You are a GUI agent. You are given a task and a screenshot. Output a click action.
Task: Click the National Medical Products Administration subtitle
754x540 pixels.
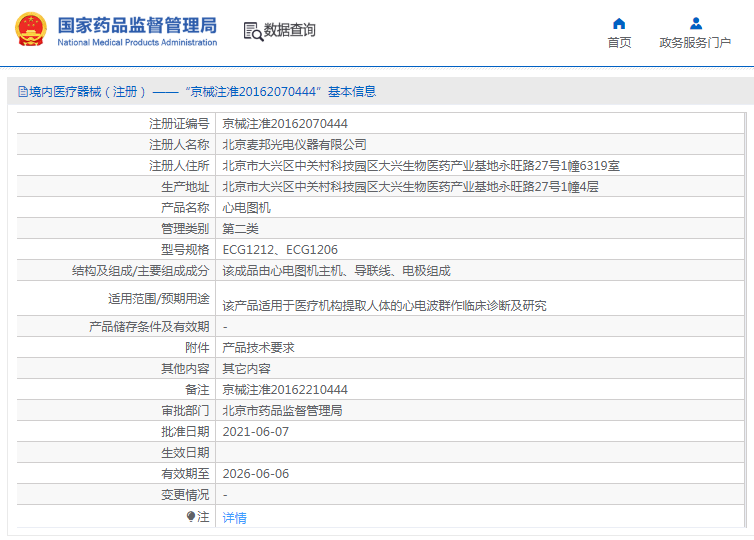[x=137, y=43]
